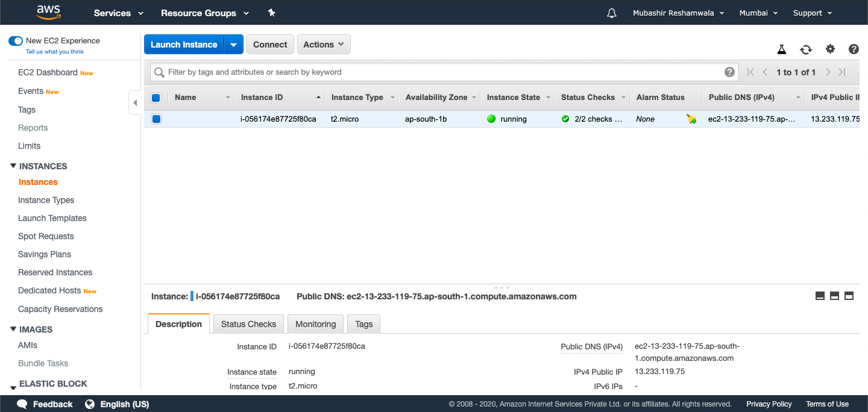The width and height of the screenshot is (868, 412).
Task: Open the help question mark icon
Action: tap(854, 49)
